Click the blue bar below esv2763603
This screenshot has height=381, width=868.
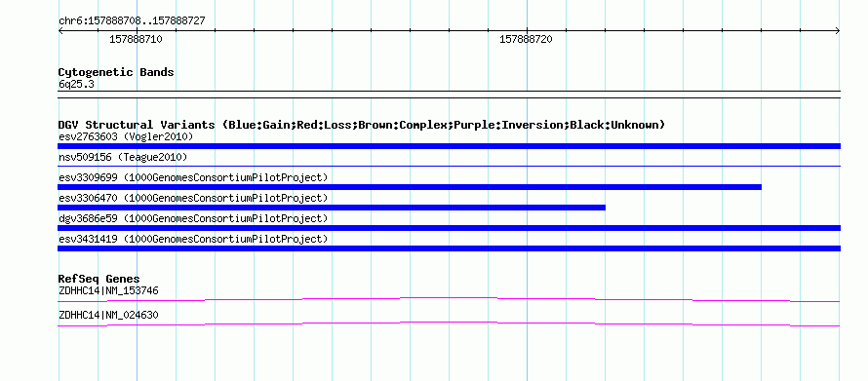coord(449,146)
